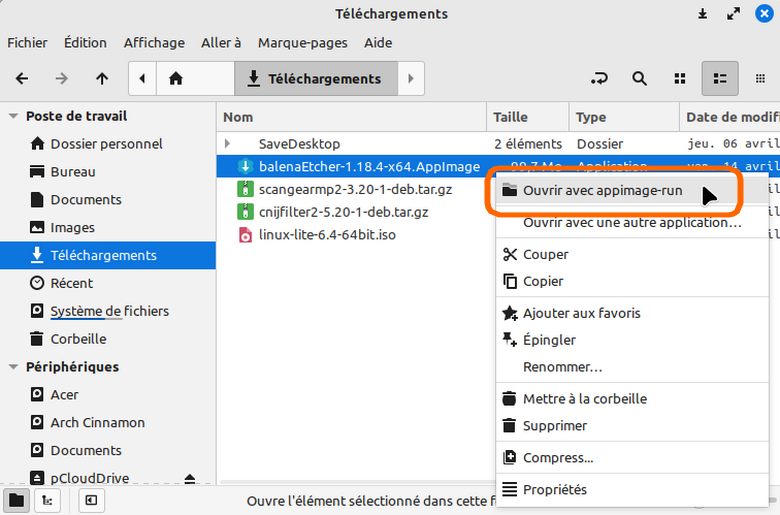This screenshot has width=780, height=515.
Task: Expand the SaveDesktop folder
Action: [228, 144]
